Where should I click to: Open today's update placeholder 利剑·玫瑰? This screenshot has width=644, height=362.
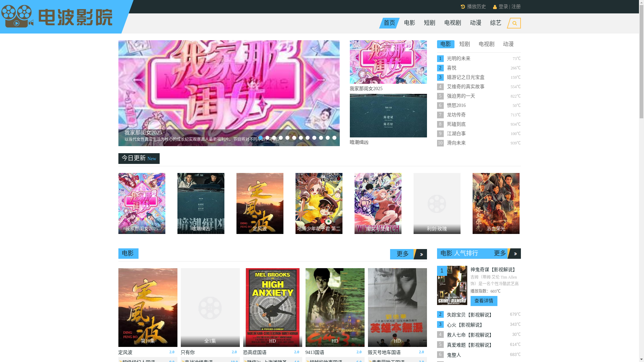[437, 203]
